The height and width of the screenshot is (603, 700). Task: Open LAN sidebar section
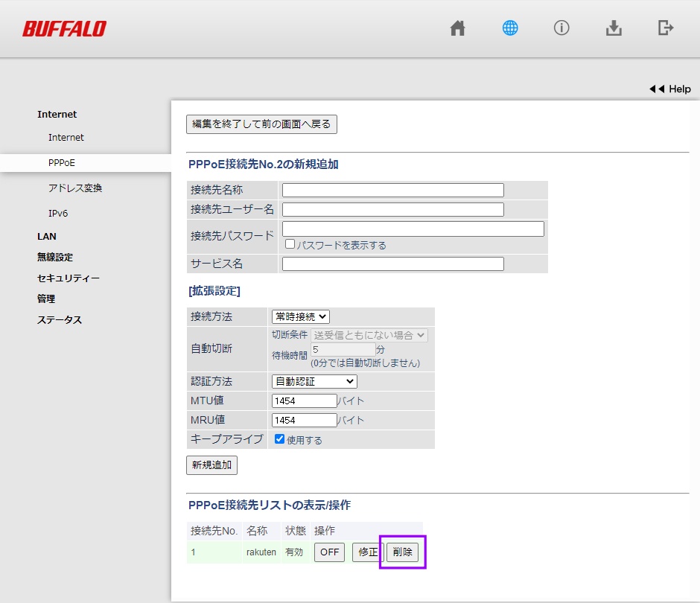coord(47,237)
